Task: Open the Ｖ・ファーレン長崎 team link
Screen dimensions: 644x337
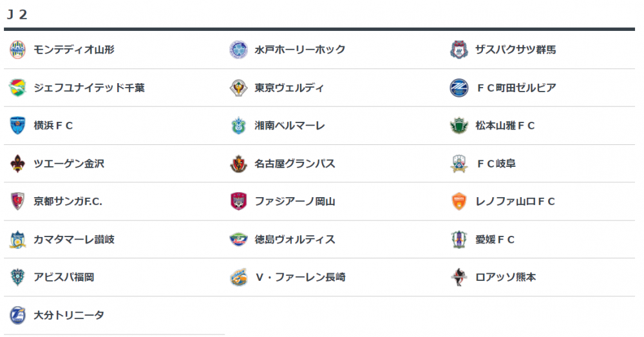Action: click(299, 278)
